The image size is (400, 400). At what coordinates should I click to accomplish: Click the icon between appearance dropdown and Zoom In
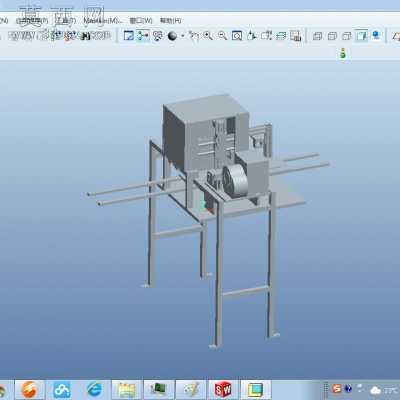[193, 36]
